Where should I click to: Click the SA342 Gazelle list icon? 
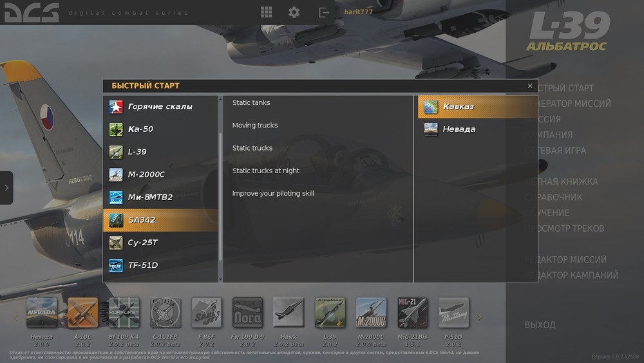pyautogui.click(x=116, y=220)
